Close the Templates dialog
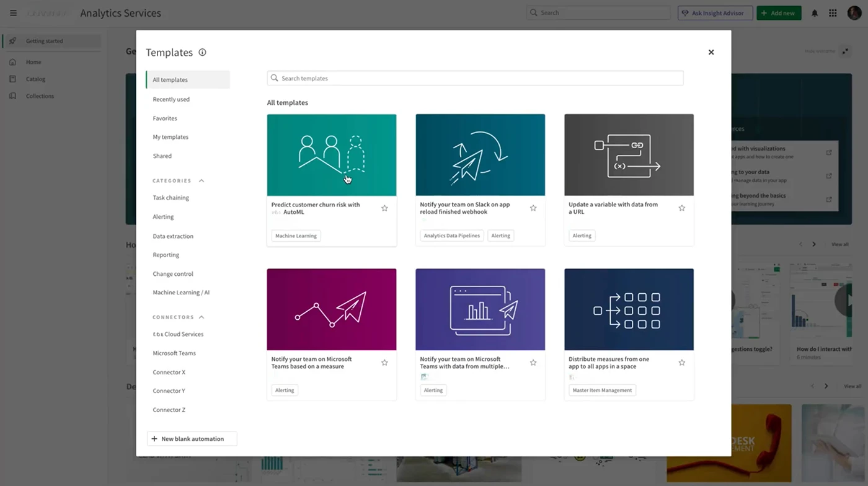 [x=711, y=53]
